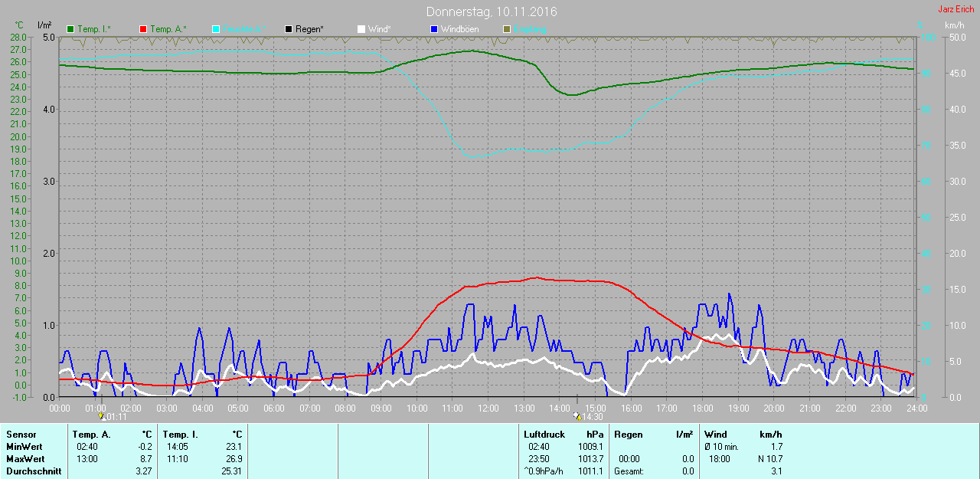Click the date title Donnerstag, 10.11.2016
Viewport: 980px width, 479px height.
tap(492, 12)
